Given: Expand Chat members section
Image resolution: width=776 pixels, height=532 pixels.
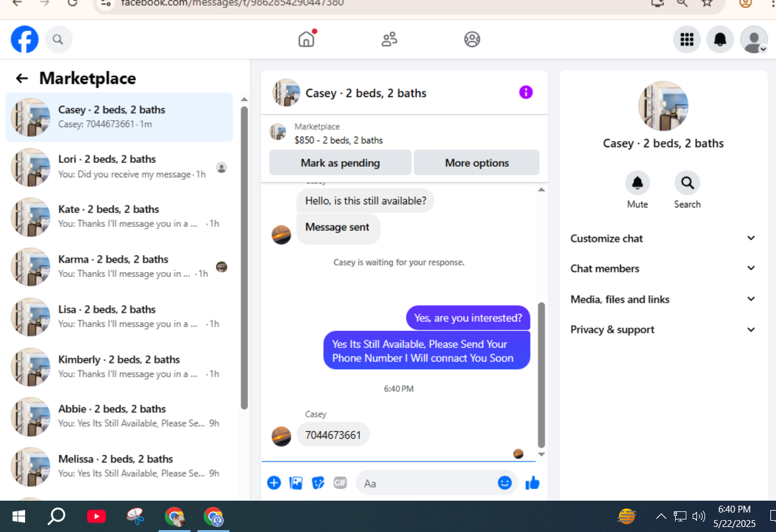Looking at the screenshot, I should pos(663,268).
